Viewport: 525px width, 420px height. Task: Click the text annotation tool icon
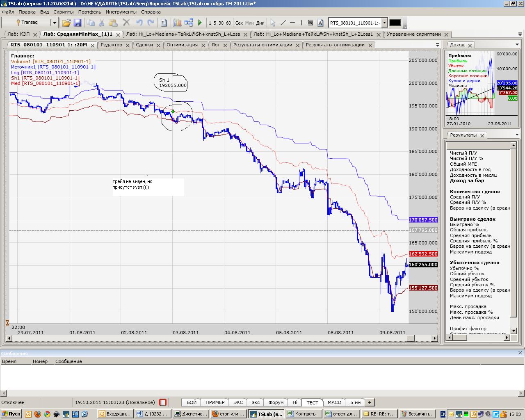click(320, 23)
